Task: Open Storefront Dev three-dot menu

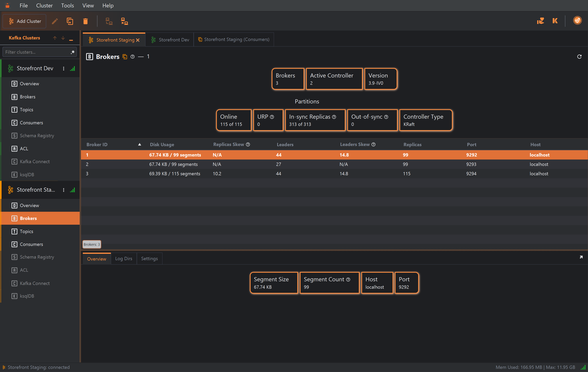Action: click(x=63, y=69)
